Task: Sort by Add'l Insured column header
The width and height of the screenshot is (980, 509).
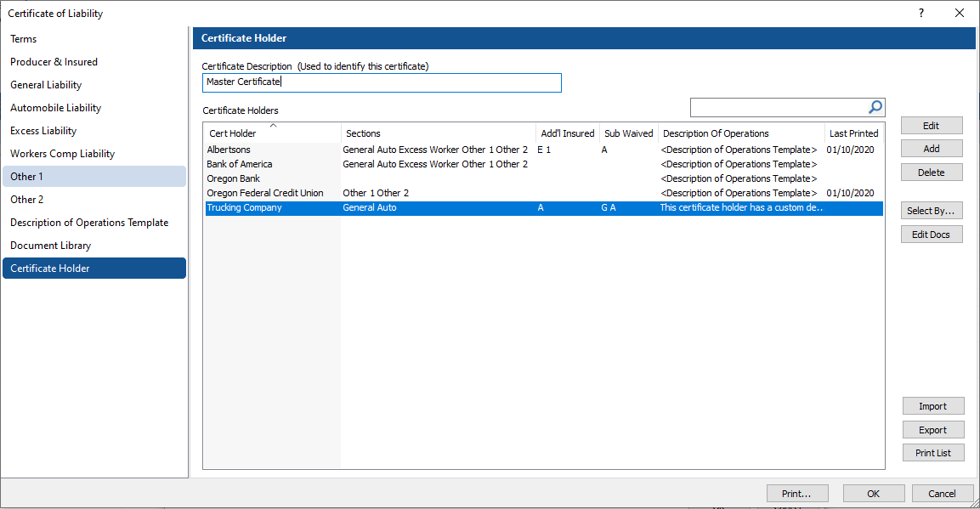Action: [x=568, y=133]
